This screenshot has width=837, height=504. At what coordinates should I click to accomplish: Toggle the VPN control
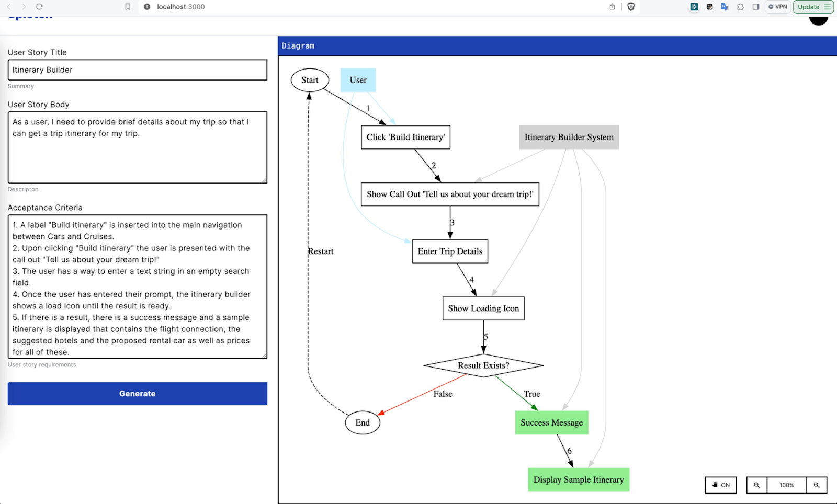point(777,7)
